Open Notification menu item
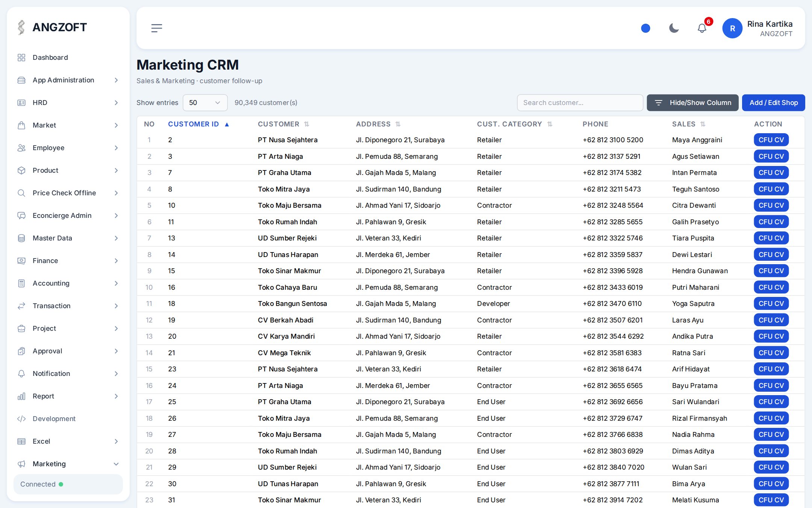 tap(68, 374)
